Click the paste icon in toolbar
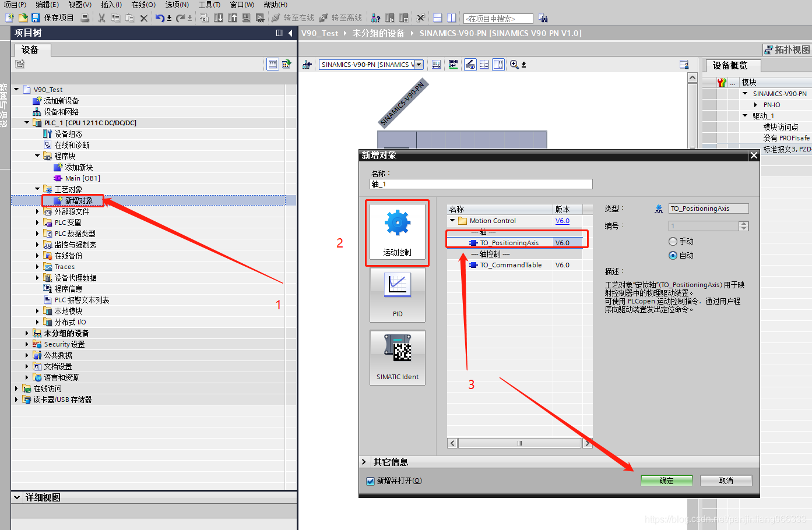Screen dimensions: 812x530 click(x=129, y=17)
